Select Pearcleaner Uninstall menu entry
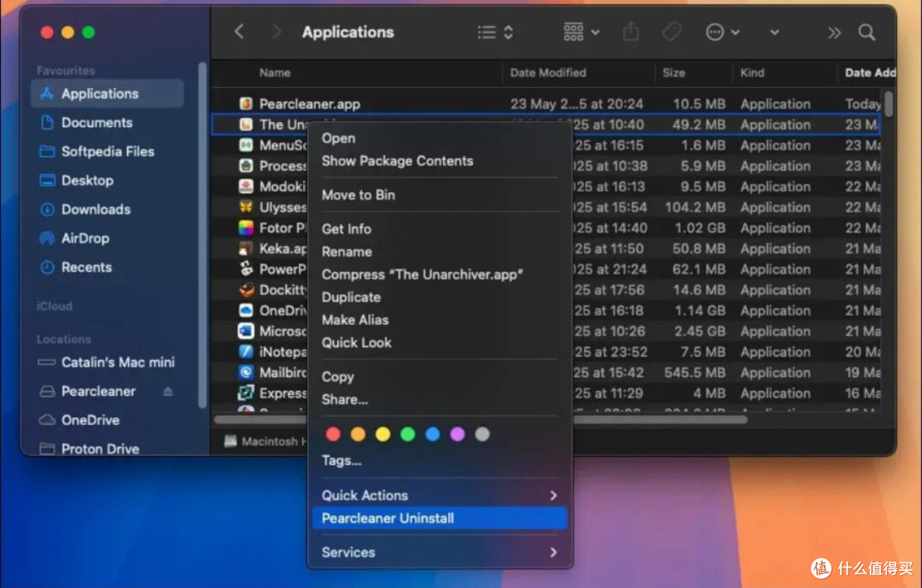The height and width of the screenshot is (588, 922). (x=440, y=518)
